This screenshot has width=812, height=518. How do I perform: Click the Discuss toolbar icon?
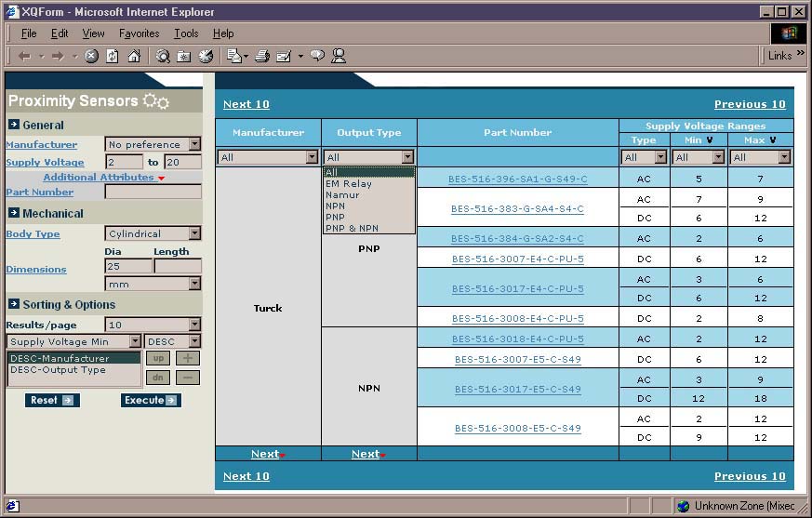317,56
